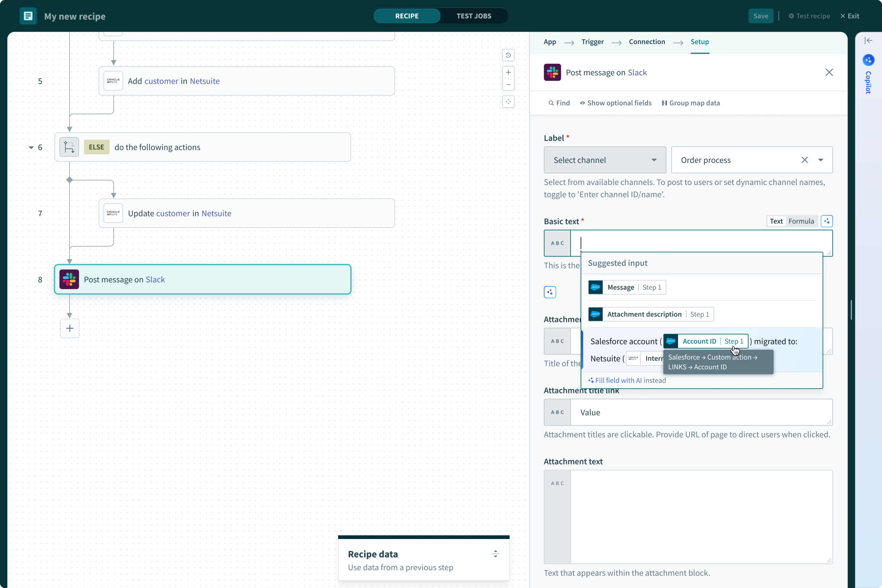Image resolution: width=882 pixels, height=588 pixels.
Task: Select step 8 Post message on Slack
Action: point(203,279)
